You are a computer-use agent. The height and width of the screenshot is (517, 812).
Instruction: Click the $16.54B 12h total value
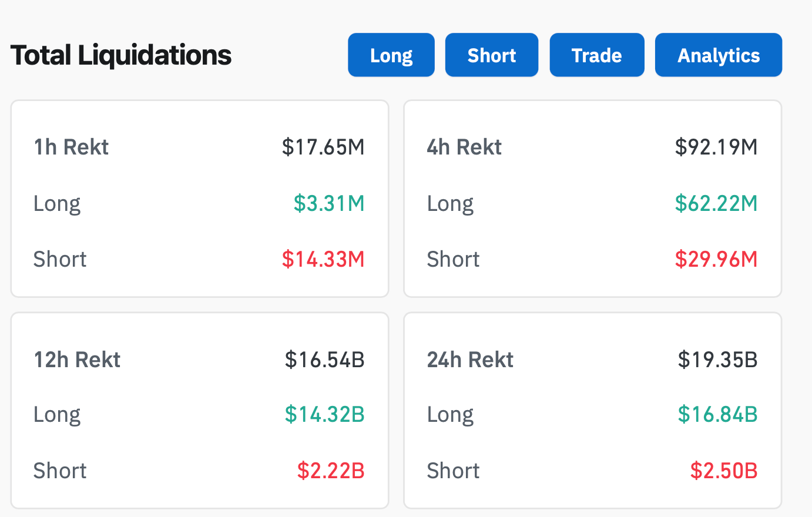(x=325, y=360)
